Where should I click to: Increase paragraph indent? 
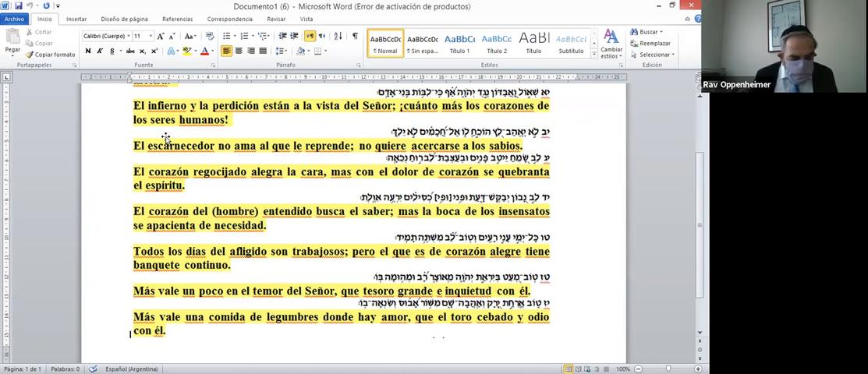point(295,36)
